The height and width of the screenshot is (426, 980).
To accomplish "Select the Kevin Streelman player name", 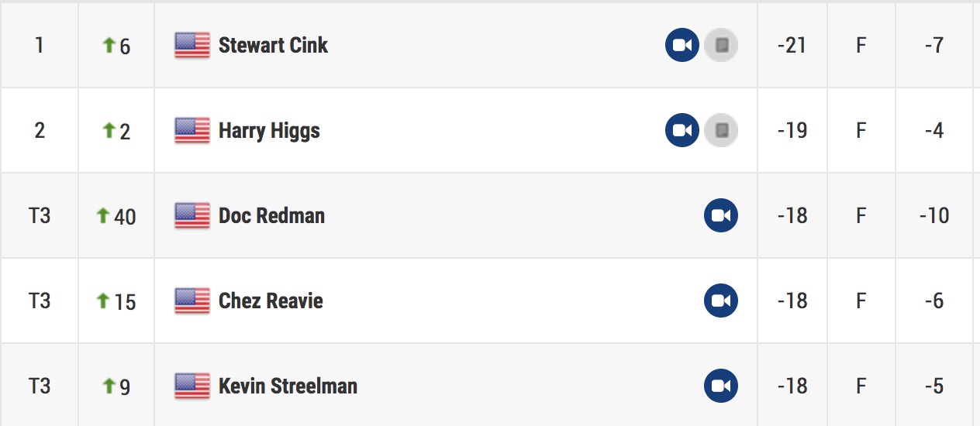I will [x=288, y=386].
